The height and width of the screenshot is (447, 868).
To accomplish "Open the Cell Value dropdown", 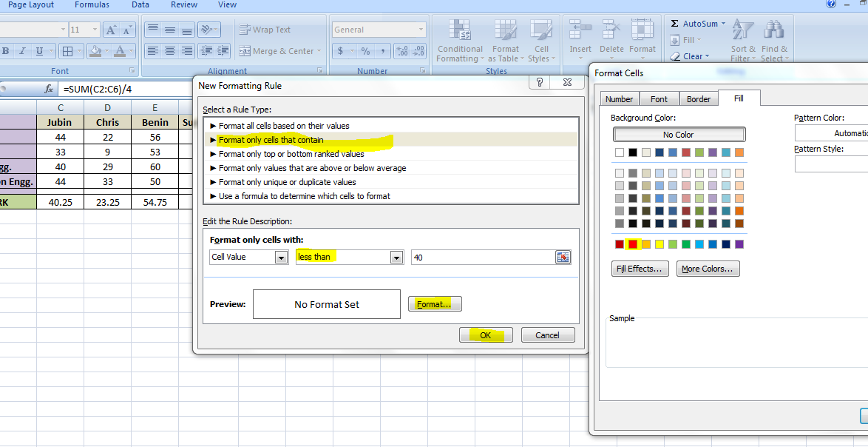I will [282, 258].
